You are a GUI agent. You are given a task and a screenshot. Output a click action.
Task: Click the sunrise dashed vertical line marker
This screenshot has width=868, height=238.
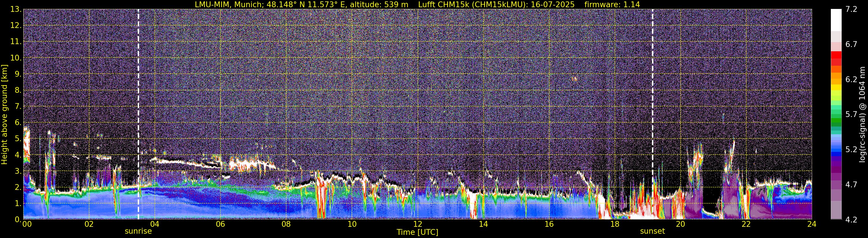pyautogui.click(x=138, y=114)
